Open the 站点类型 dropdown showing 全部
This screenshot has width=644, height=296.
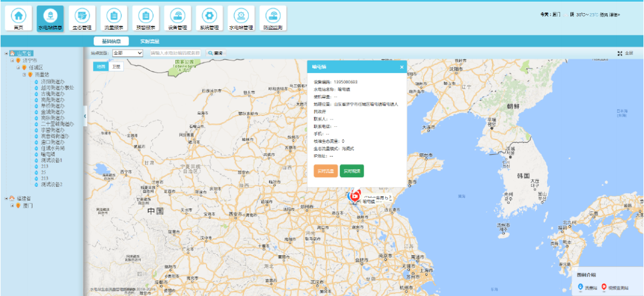click(x=127, y=53)
